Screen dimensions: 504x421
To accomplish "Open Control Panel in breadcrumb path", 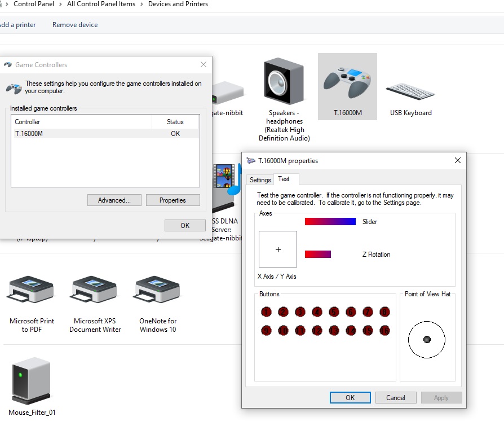I will [34, 4].
